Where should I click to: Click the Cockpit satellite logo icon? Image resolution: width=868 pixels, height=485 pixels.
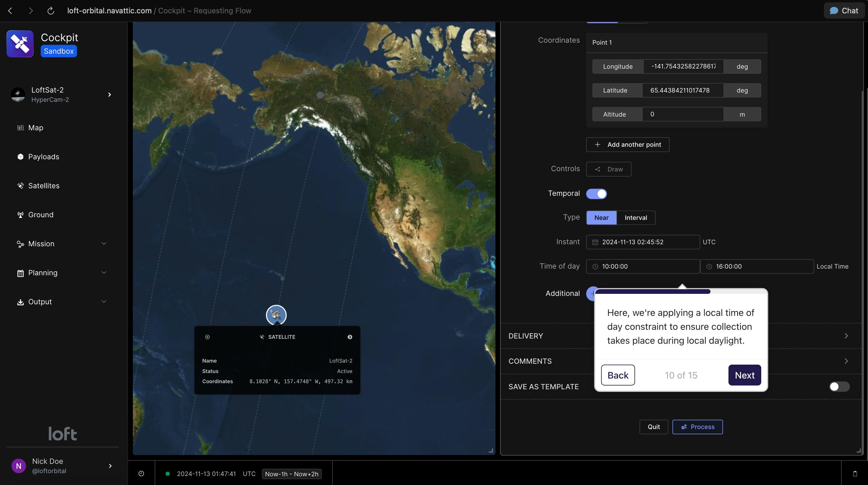20,44
